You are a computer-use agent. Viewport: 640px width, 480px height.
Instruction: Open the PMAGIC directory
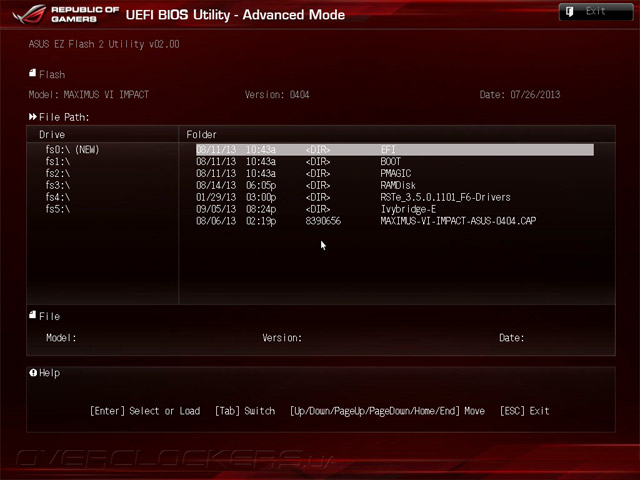[396, 173]
